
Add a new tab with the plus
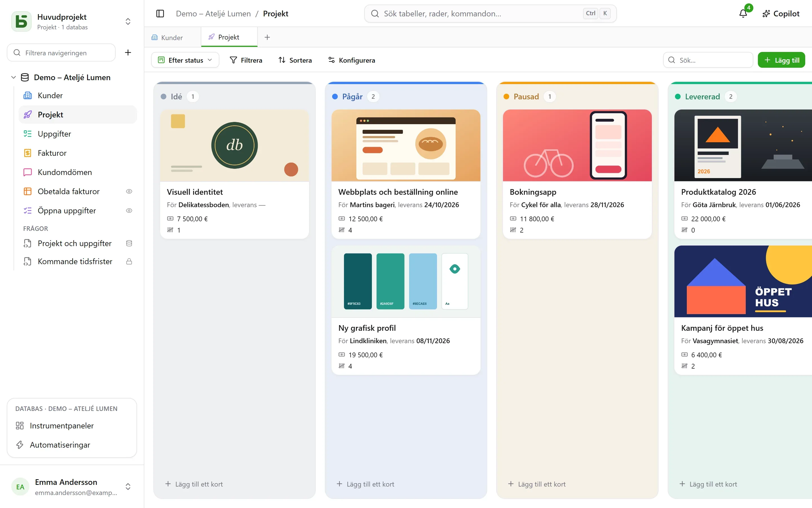coord(267,37)
